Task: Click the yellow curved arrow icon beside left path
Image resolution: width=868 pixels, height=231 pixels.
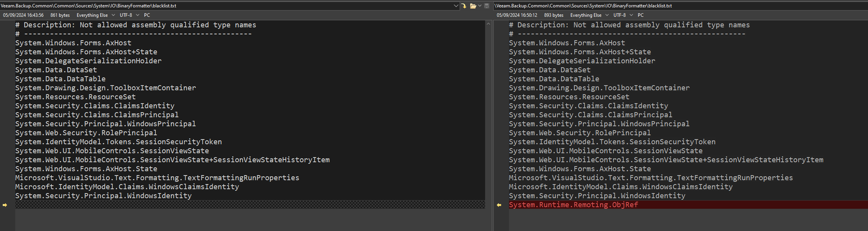Action: (464, 6)
